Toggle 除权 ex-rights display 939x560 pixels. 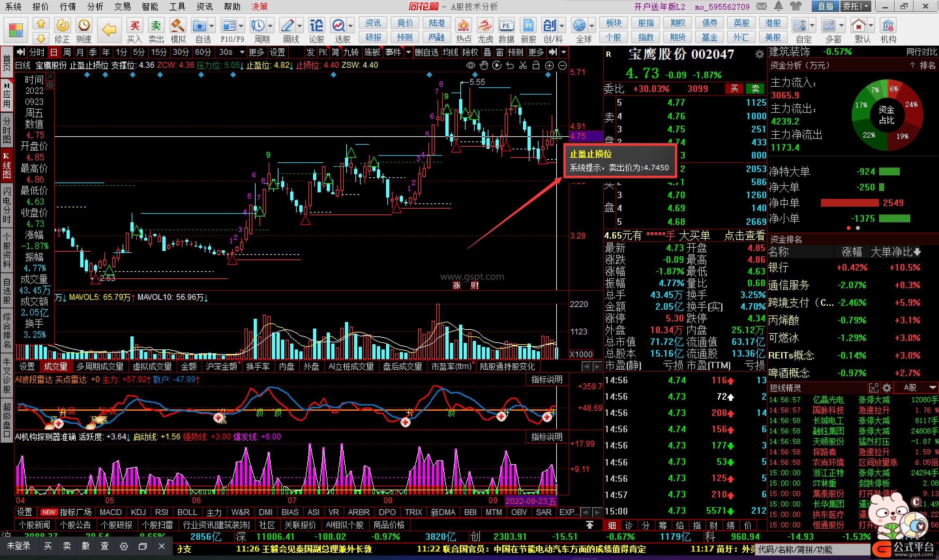click(x=470, y=52)
